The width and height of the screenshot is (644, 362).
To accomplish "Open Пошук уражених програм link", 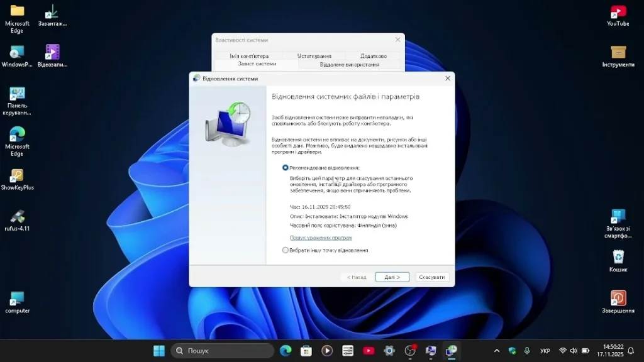I will click(320, 238).
